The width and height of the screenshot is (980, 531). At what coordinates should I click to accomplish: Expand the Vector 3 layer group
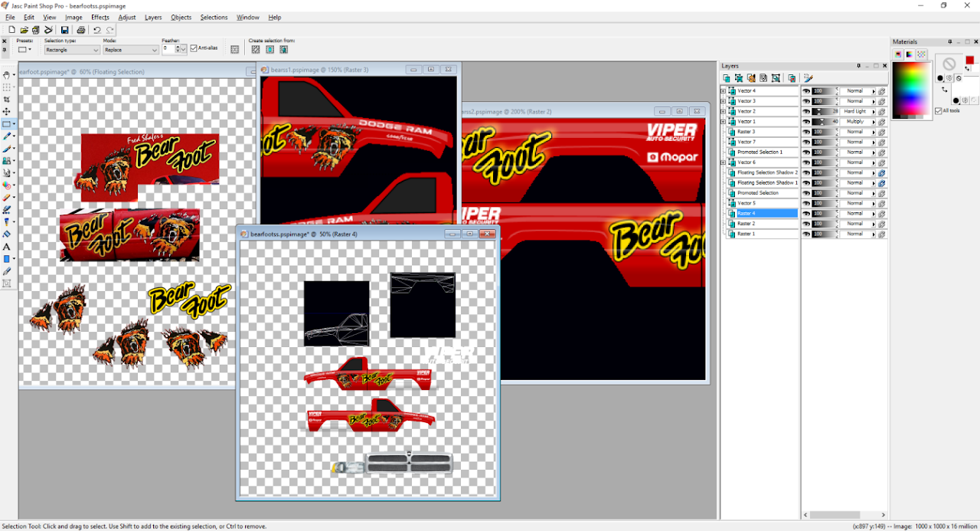point(723,101)
